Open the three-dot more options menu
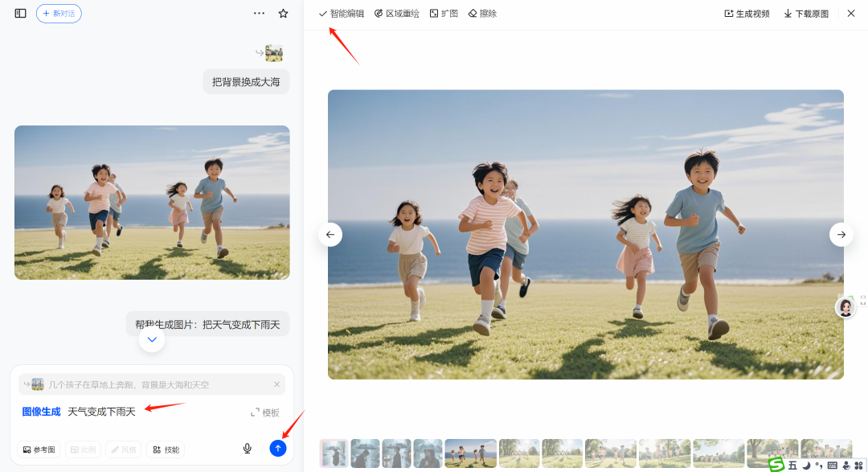 click(259, 14)
